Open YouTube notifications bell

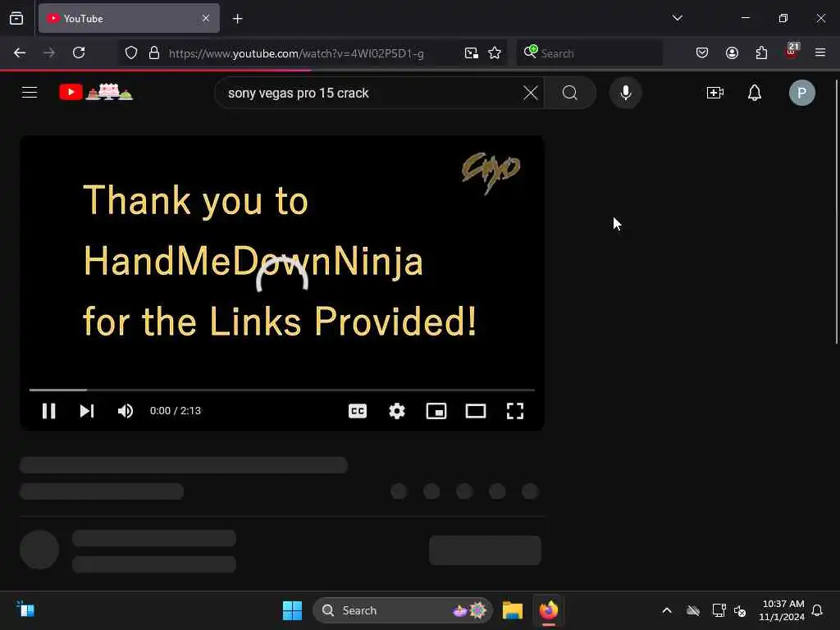coord(755,93)
